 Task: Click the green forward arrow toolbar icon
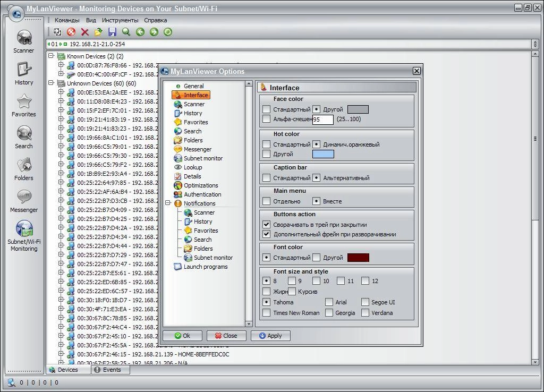[154, 32]
